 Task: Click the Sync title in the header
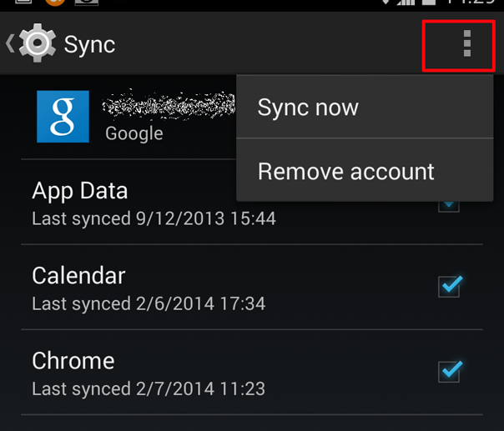click(x=89, y=45)
